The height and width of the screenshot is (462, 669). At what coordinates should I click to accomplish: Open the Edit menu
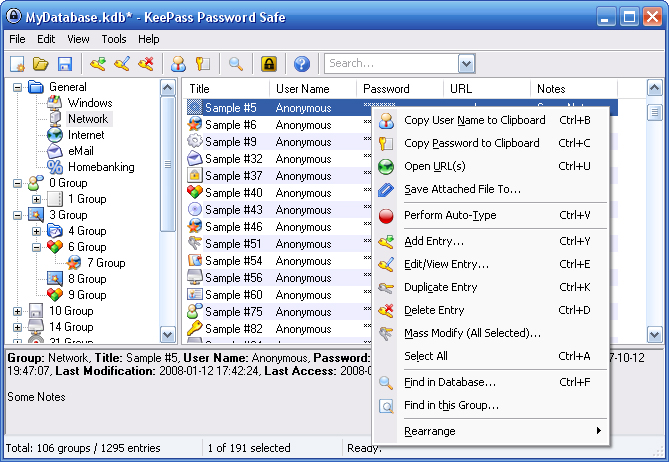coord(46,39)
